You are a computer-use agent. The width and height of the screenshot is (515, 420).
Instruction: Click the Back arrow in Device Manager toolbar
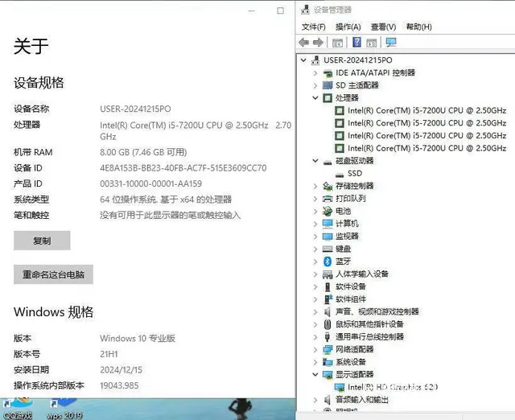pyautogui.click(x=304, y=43)
